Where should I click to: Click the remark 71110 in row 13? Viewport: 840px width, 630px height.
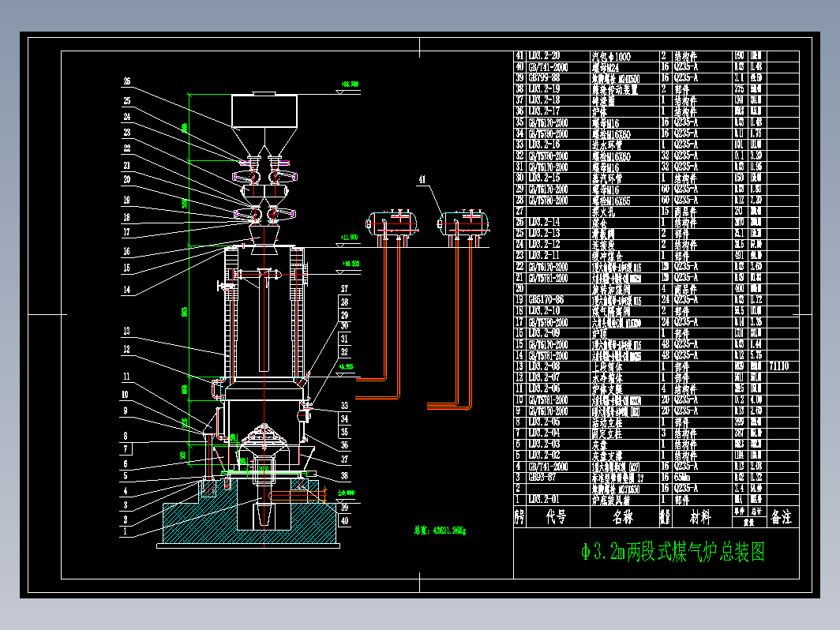coord(779,366)
